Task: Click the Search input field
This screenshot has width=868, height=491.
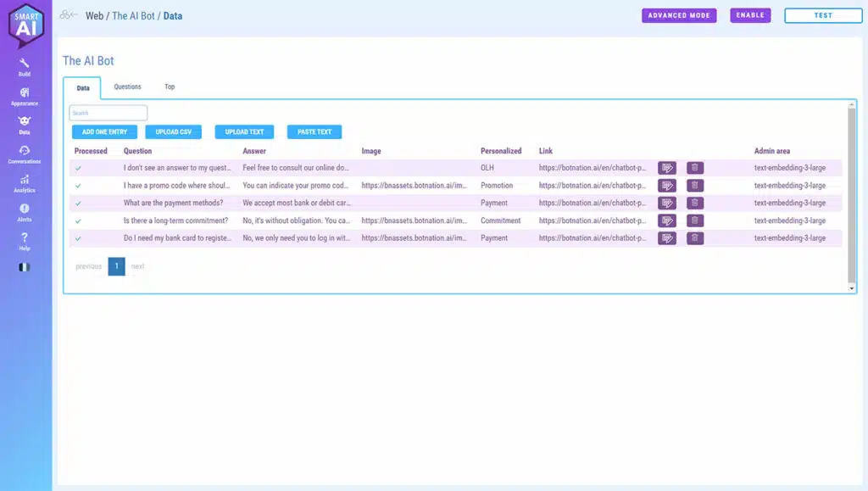Action: [x=108, y=113]
